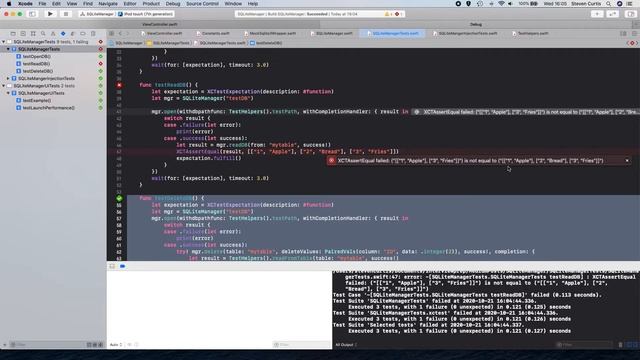Viewport: 640px width, 360px height.
Task: Switch to the TestHelpers.swift editor tab
Action: click(x=530, y=33)
